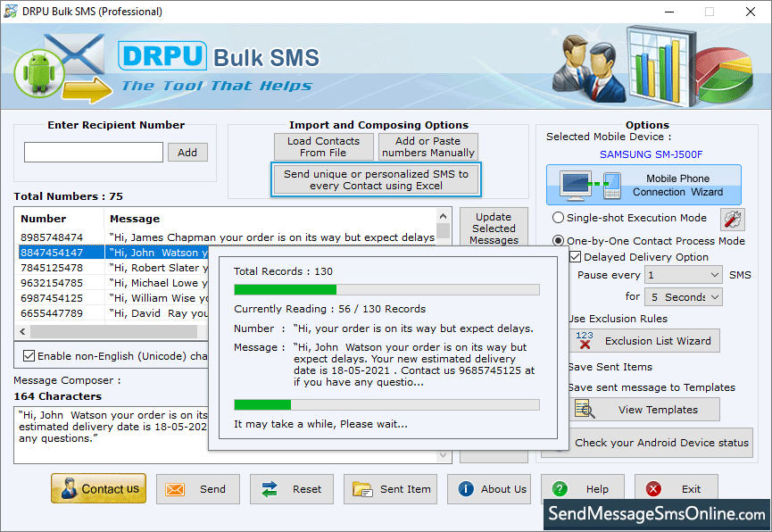
Task: Click the About Us button label
Action: [503, 489]
